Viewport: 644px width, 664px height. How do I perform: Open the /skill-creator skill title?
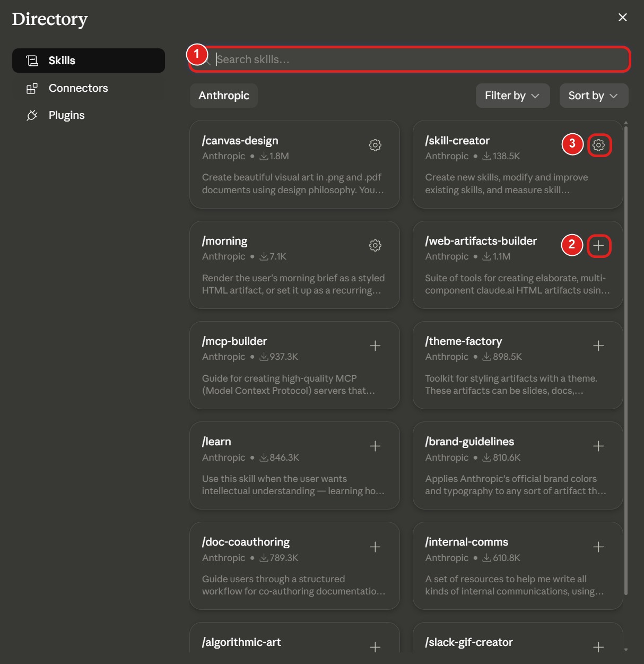coord(457,141)
